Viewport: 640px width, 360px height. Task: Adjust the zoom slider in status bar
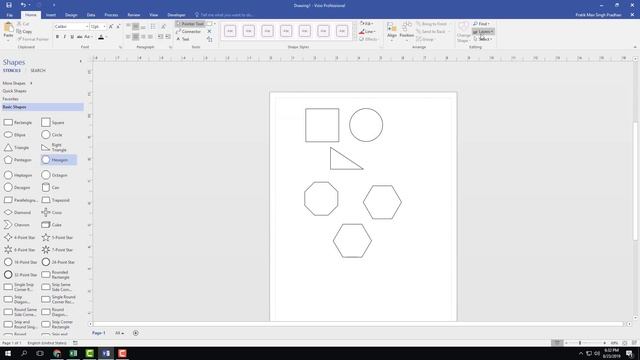[x=580, y=343]
